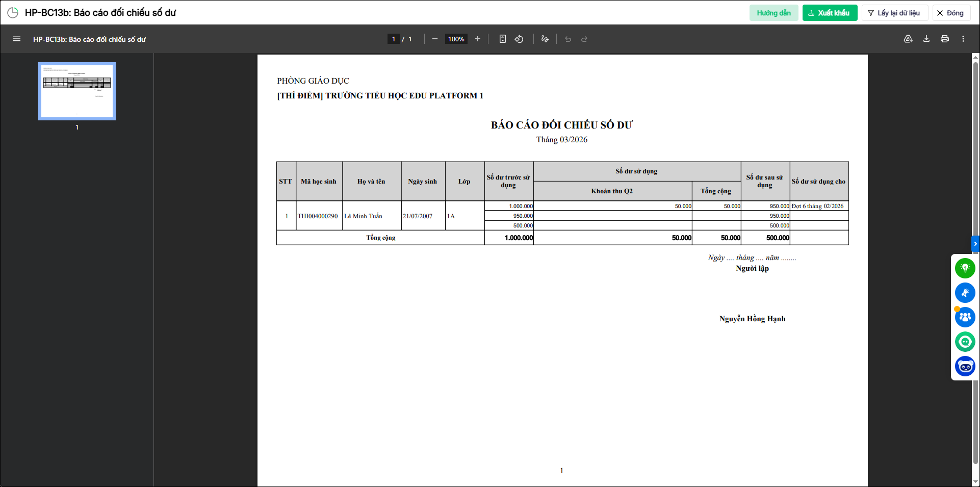This screenshot has height=487, width=980.
Task: Edit the zoom percentage field
Action: tap(456, 39)
